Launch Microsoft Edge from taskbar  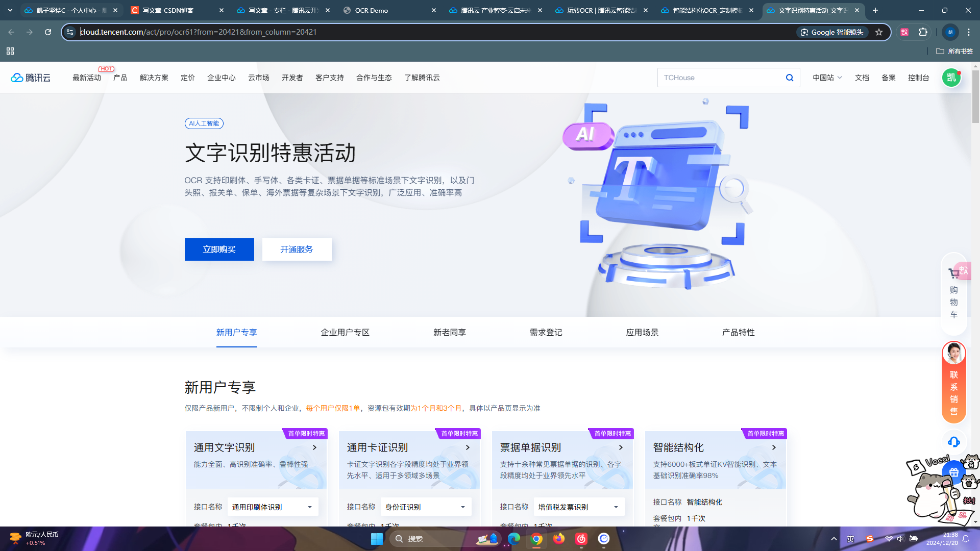(514, 539)
